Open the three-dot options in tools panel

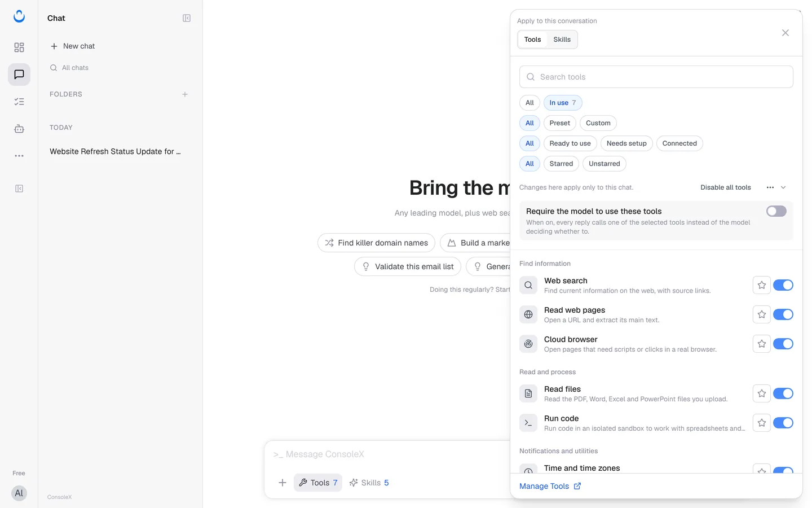click(770, 187)
